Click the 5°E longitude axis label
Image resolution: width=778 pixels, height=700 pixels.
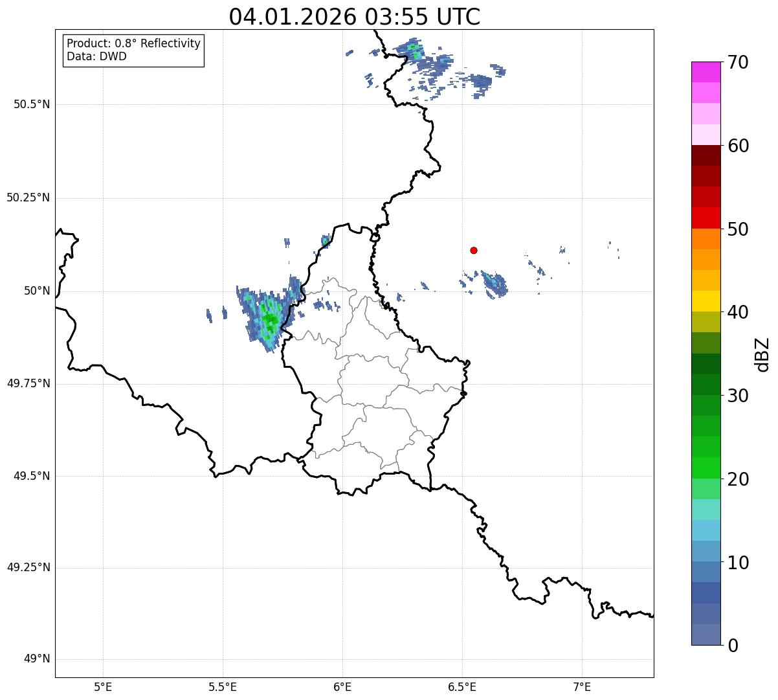pyautogui.click(x=103, y=686)
